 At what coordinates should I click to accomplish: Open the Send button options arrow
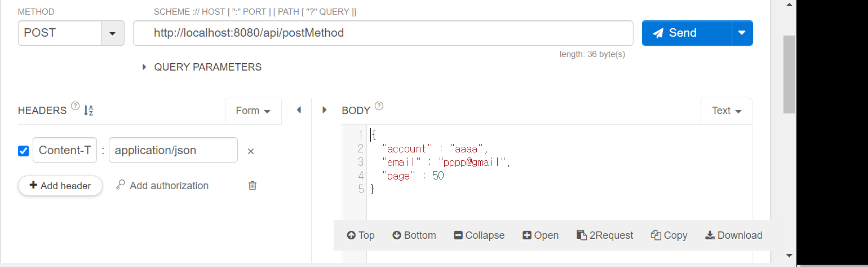click(742, 33)
